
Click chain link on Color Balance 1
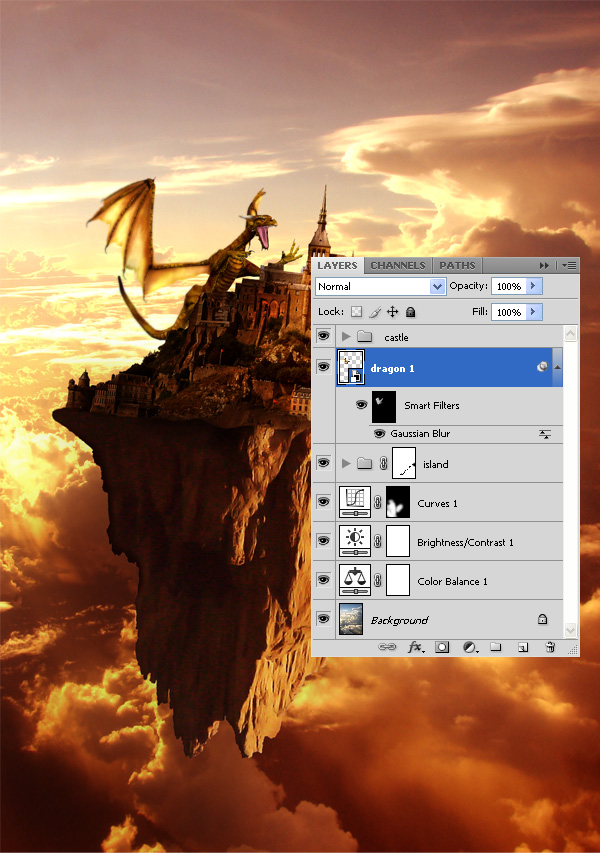(x=378, y=580)
